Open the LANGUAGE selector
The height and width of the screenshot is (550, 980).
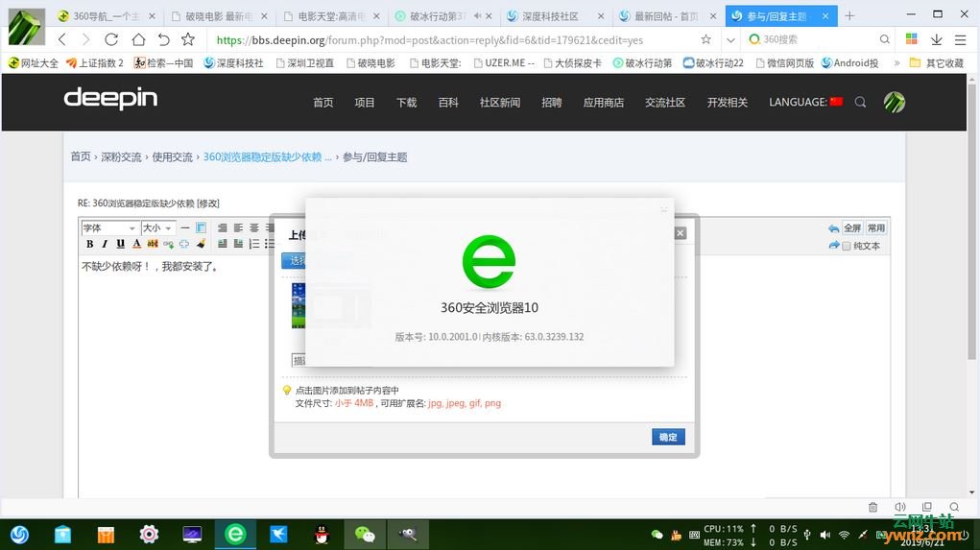pyautogui.click(x=805, y=102)
